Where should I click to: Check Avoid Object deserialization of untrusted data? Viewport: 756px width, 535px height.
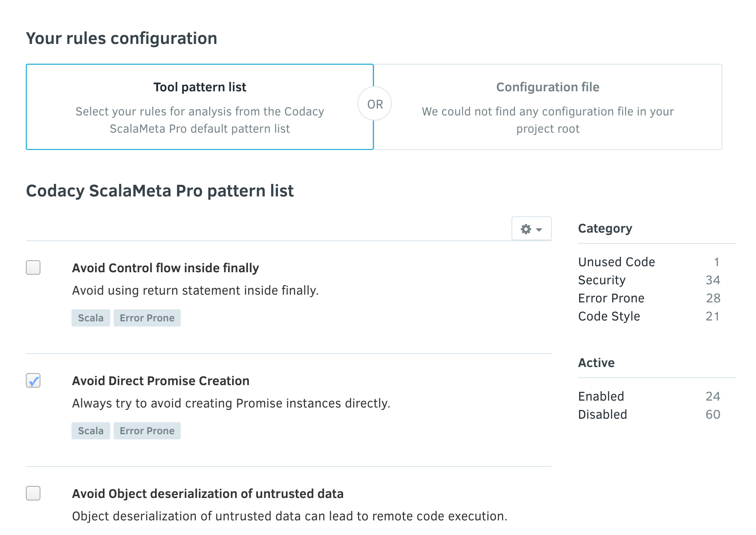pos(33,493)
